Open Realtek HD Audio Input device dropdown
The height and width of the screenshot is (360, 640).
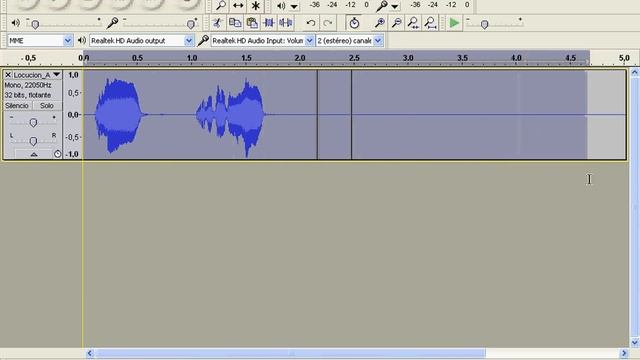coord(309,40)
